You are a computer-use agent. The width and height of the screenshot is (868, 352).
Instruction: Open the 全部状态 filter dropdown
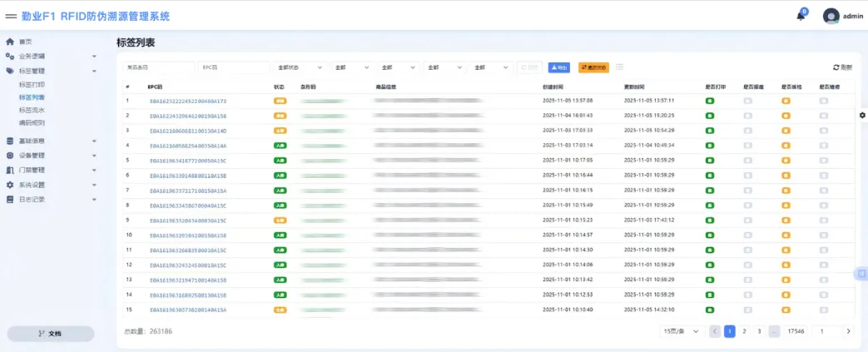point(300,67)
